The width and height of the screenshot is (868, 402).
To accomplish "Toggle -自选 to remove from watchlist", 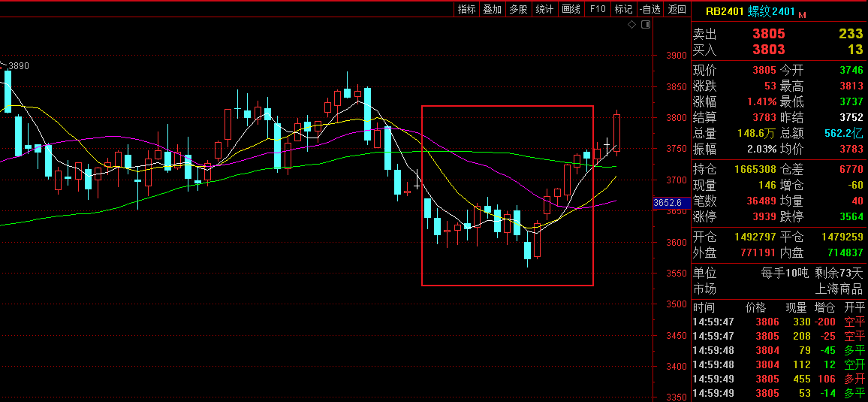I will 649,9.
